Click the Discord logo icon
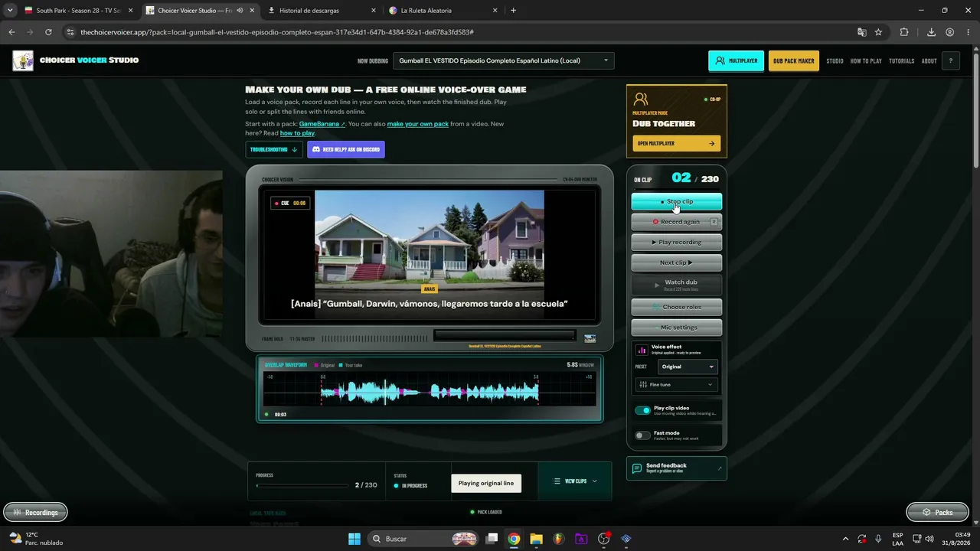980x551 pixels. point(317,149)
